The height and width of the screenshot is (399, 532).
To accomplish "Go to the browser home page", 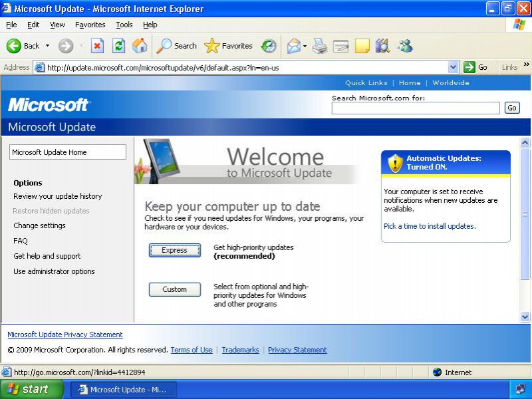I will tap(138, 46).
